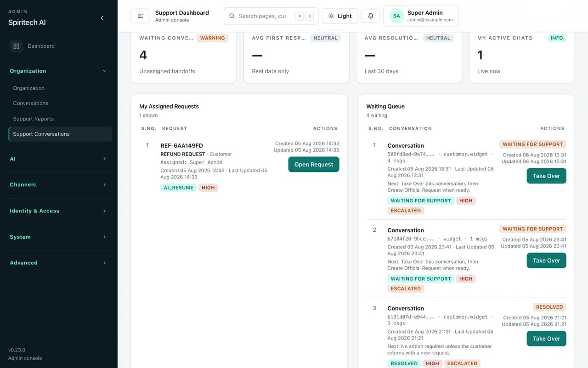Click NEUTRAL badge on Avg Resolution card
This screenshot has height=368, width=588.
pos(438,38)
